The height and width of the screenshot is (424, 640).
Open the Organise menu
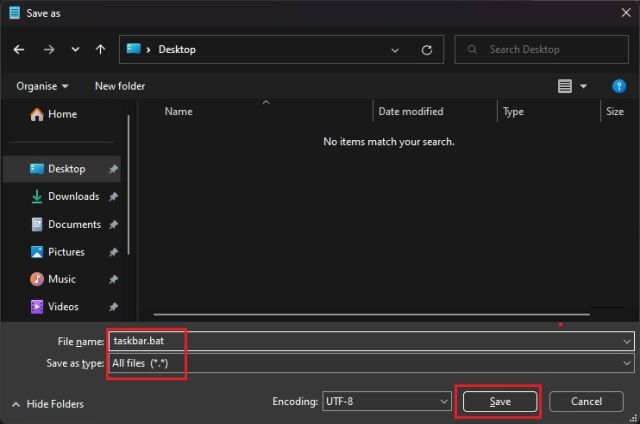pos(42,86)
